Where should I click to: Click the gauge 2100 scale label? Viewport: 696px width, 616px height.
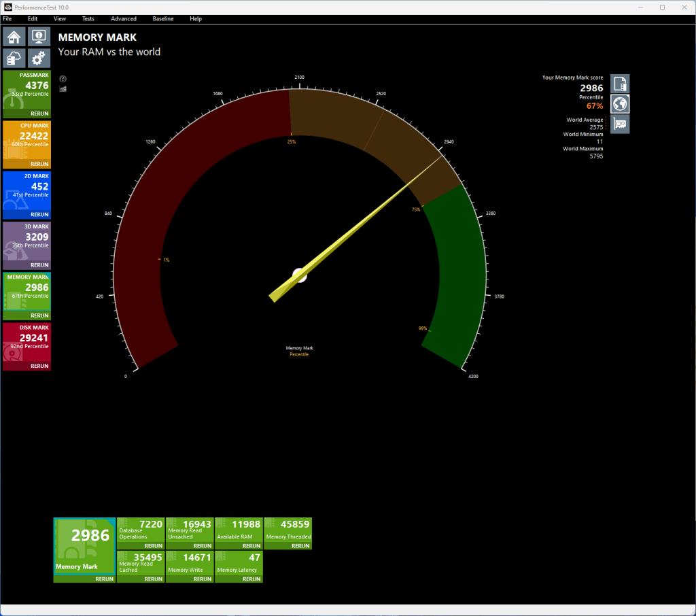click(x=299, y=78)
